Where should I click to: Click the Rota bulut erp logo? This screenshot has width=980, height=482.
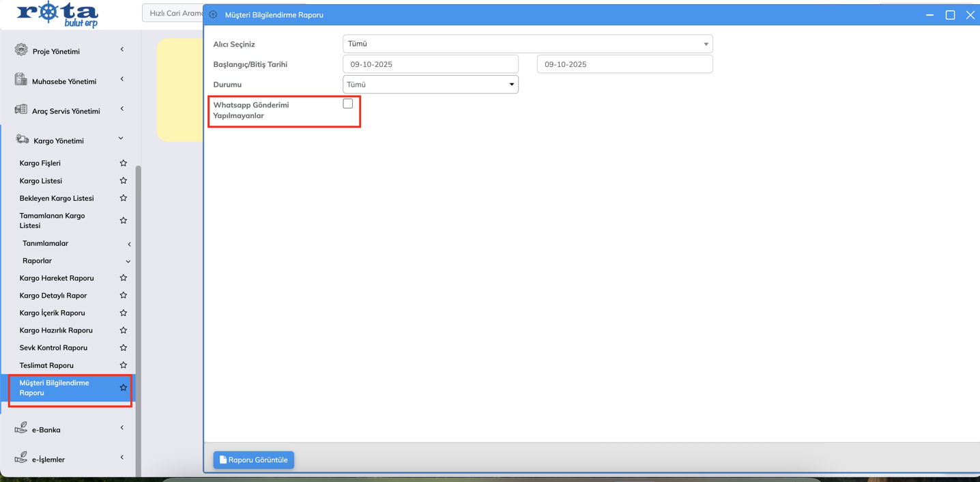57,14
